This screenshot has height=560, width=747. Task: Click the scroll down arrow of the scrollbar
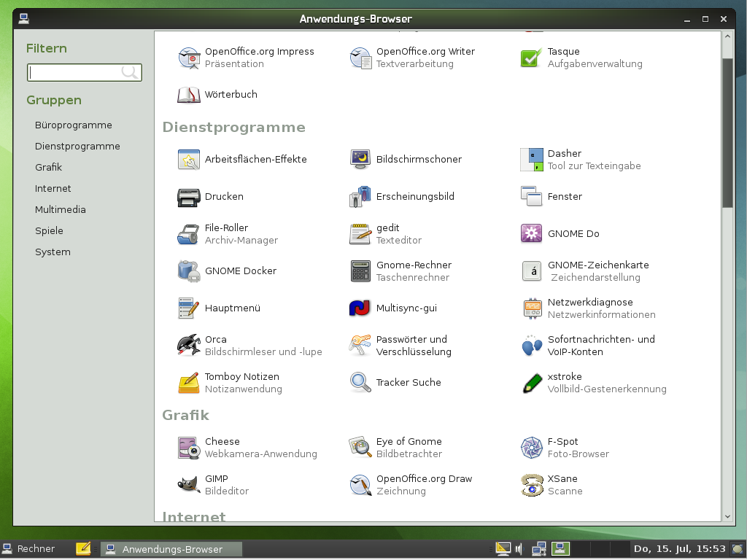(x=727, y=516)
